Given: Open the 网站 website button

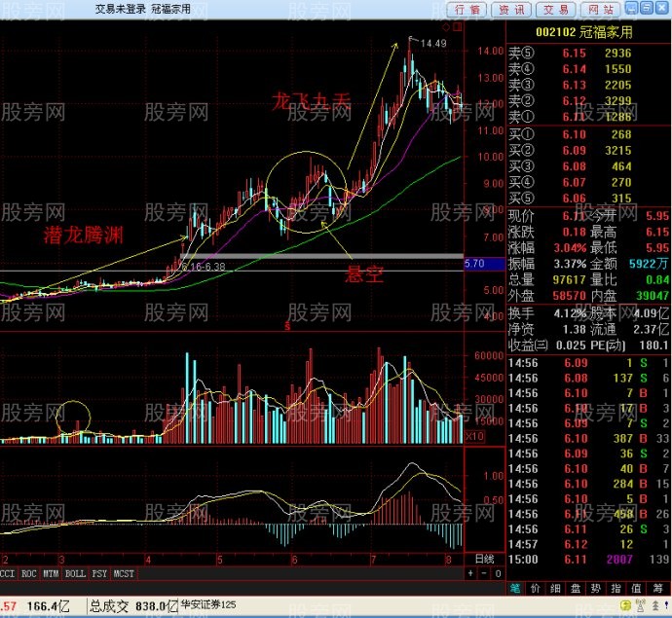Looking at the screenshot, I should [601, 10].
